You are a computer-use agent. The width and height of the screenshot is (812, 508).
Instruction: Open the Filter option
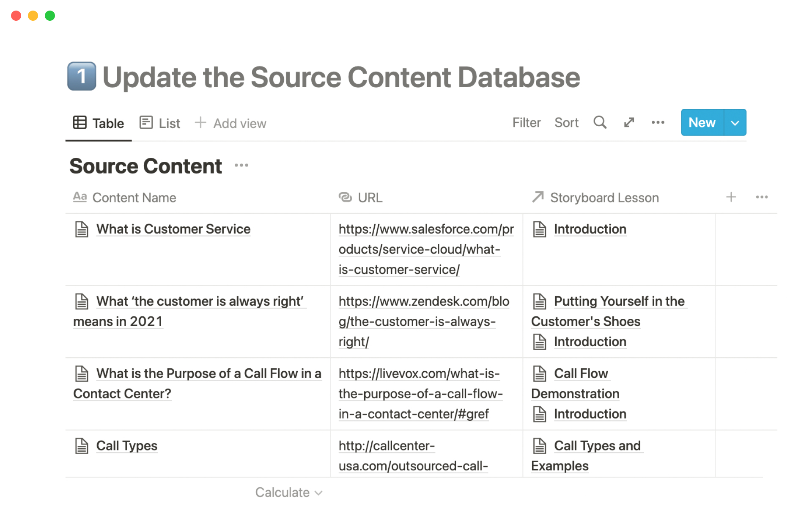coord(526,123)
